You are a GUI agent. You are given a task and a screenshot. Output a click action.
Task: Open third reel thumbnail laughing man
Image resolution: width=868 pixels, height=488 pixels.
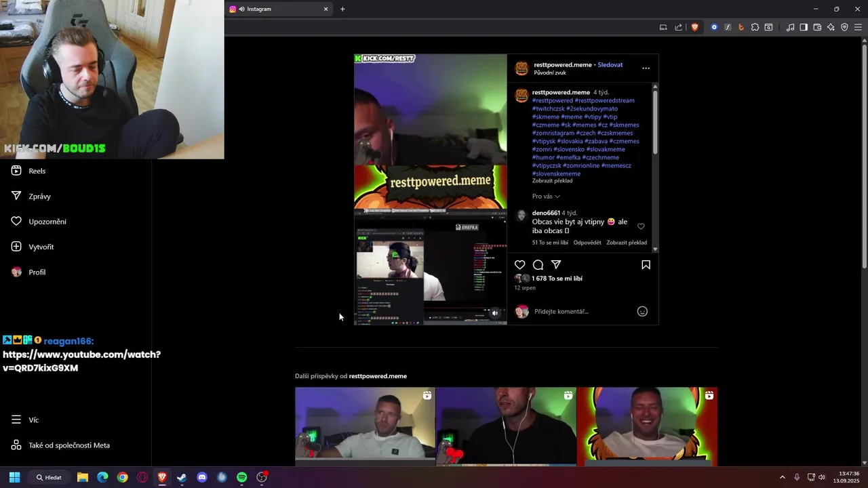click(647, 426)
